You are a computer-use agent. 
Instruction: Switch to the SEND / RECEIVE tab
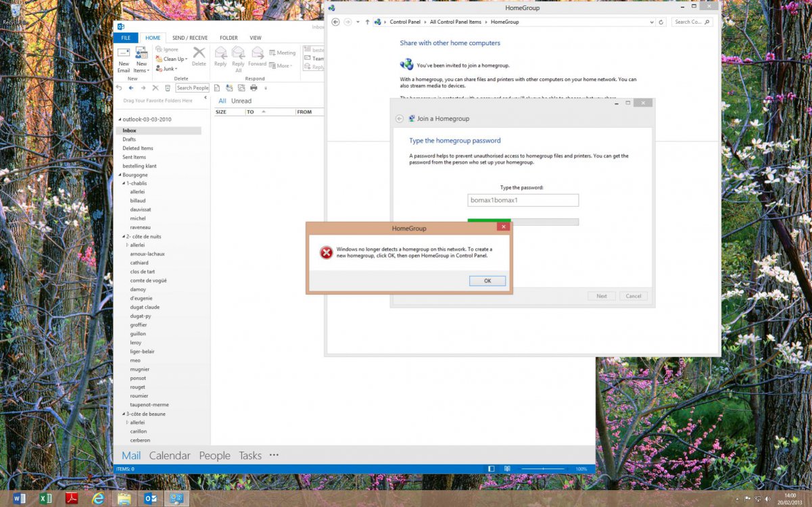click(x=190, y=38)
